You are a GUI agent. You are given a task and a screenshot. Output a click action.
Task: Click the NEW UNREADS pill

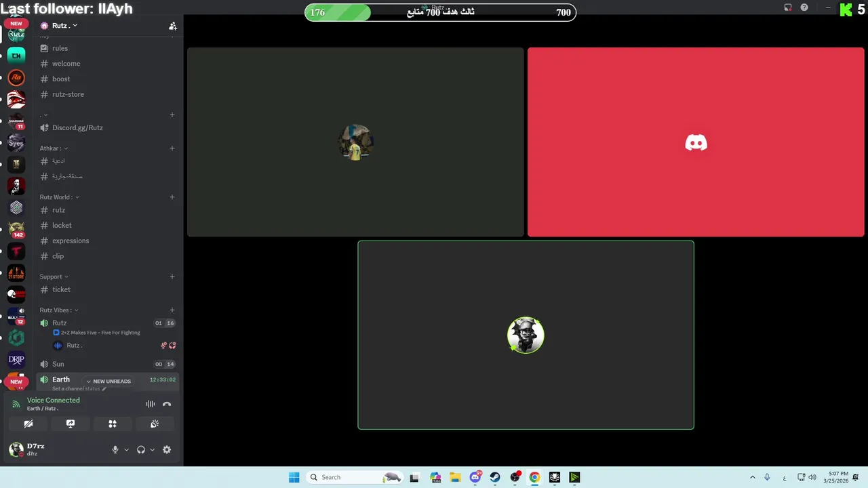(x=108, y=382)
